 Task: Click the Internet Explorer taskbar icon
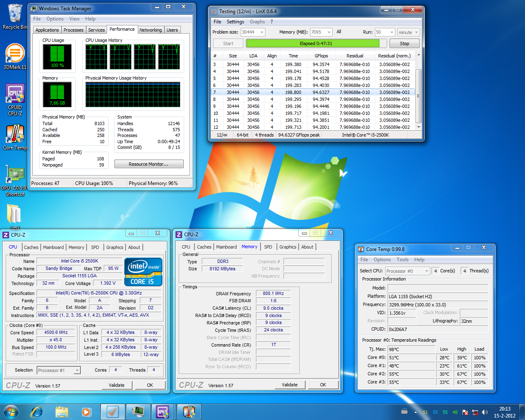(x=37, y=411)
